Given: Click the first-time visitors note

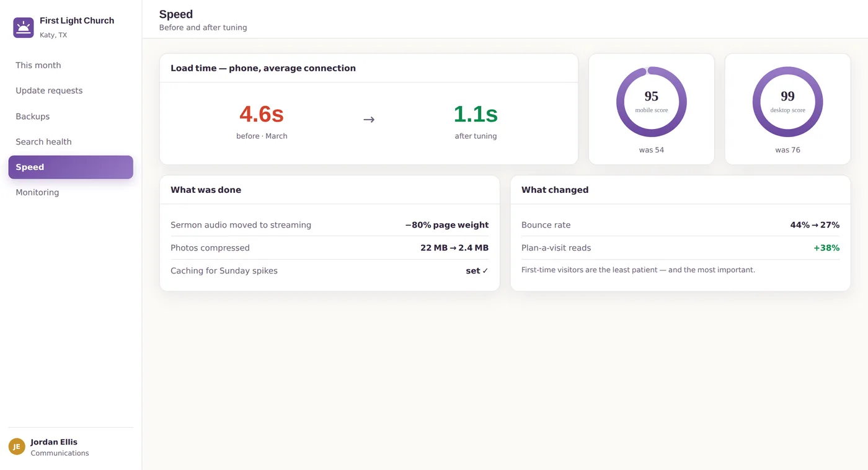Looking at the screenshot, I should [x=639, y=270].
